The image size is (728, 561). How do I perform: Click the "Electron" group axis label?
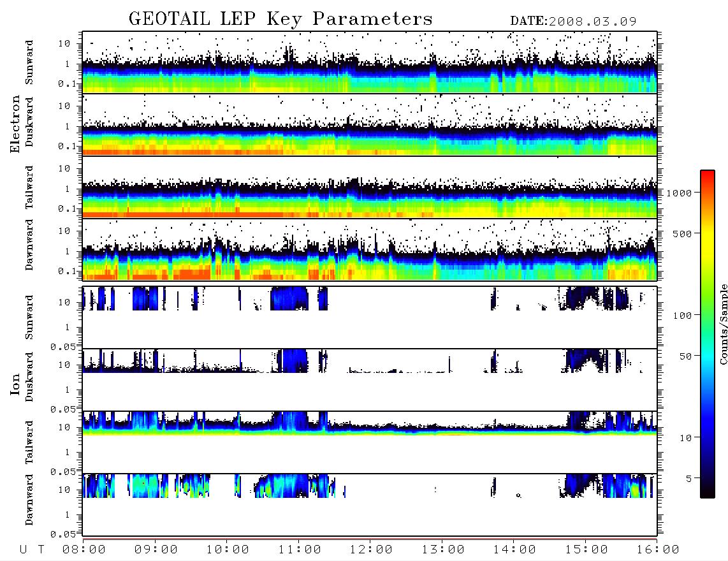point(15,124)
